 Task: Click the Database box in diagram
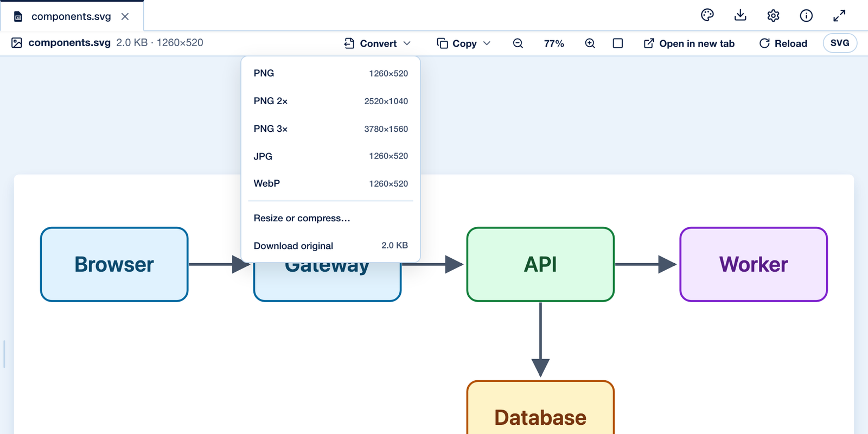point(540,407)
